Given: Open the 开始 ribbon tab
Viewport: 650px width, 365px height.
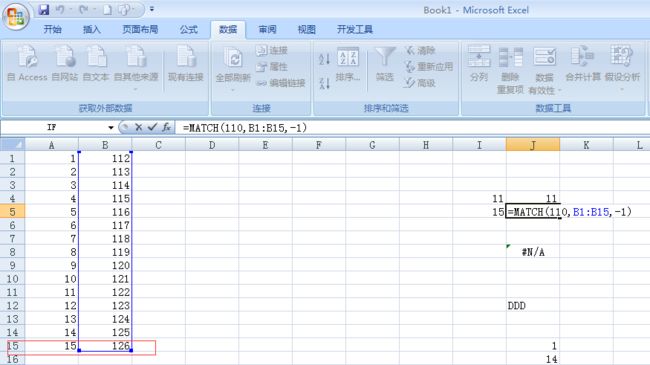Looking at the screenshot, I should pyautogui.click(x=53, y=29).
